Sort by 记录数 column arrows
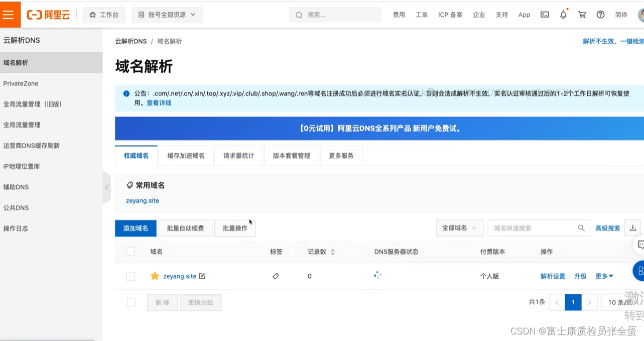The height and width of the screenshot is (341, 644). [x=333, y=252]
